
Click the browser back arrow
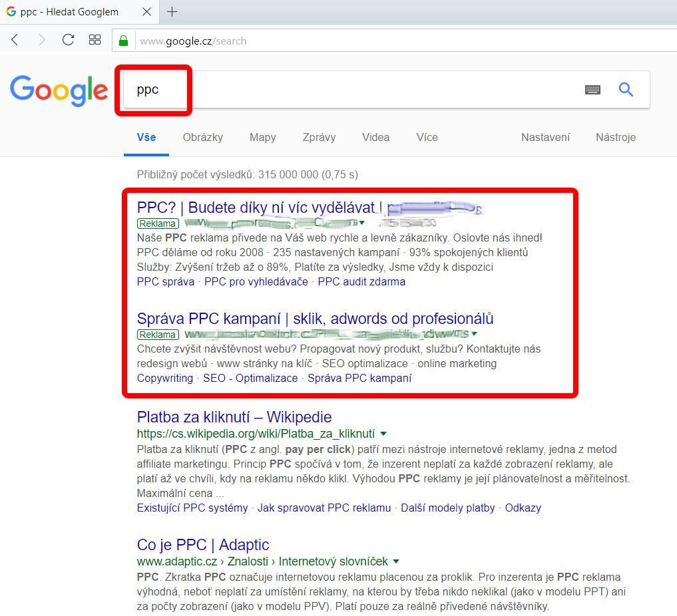[x=15, y=40]
